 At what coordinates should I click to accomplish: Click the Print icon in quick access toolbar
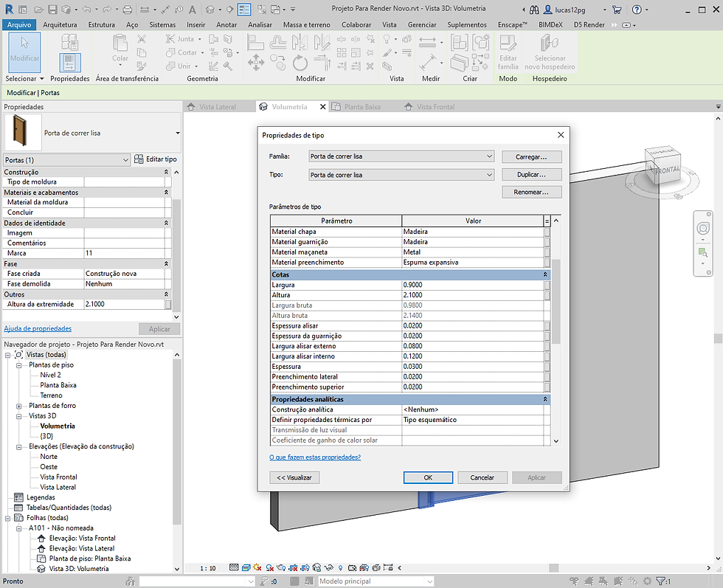pos(128,10)
